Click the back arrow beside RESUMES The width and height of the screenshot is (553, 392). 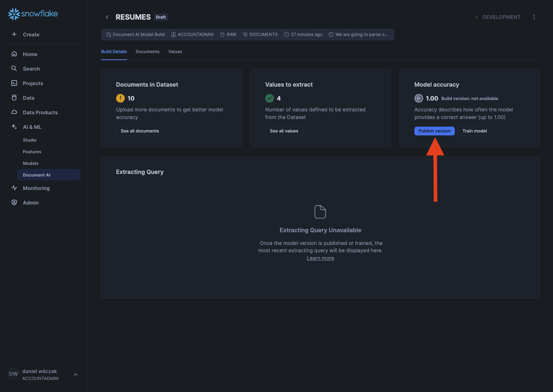click(x=107, y=17)
